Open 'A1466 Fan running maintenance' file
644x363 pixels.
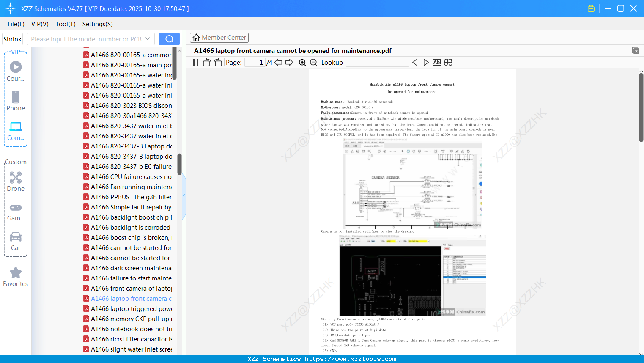coord(127,187)
